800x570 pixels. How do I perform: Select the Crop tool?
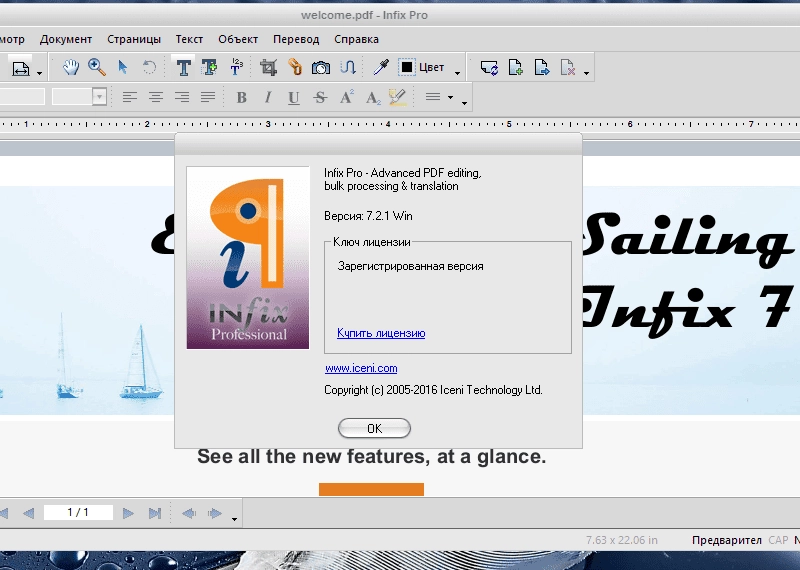[x=268, y=67]
